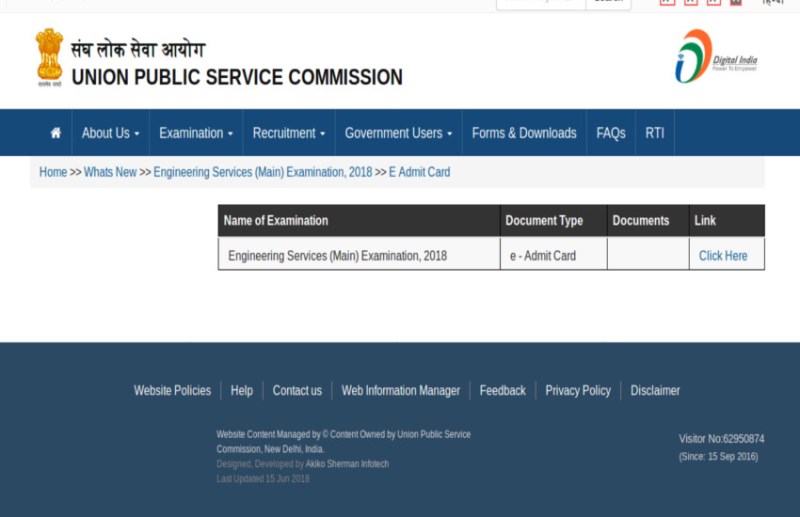Open Web Information Manager footer link
The height and width of the screenshot is (517, 800).
point(400,391)
